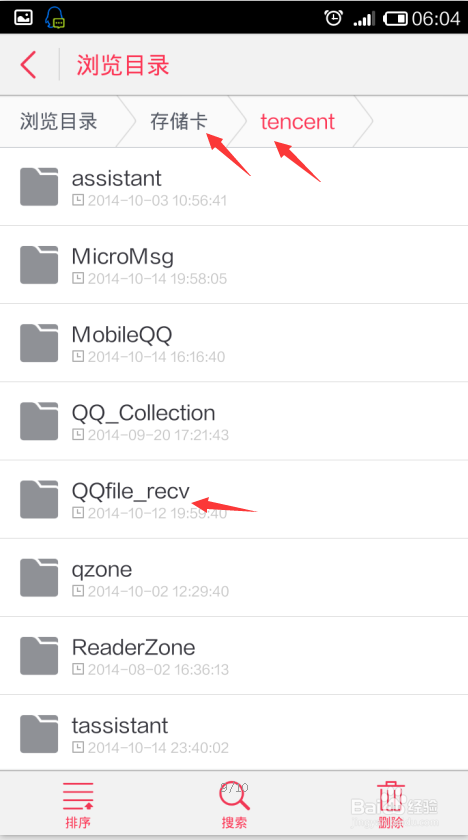
Task: Tap the delete (删除) trash icon
Action: (x=391, y=796)
